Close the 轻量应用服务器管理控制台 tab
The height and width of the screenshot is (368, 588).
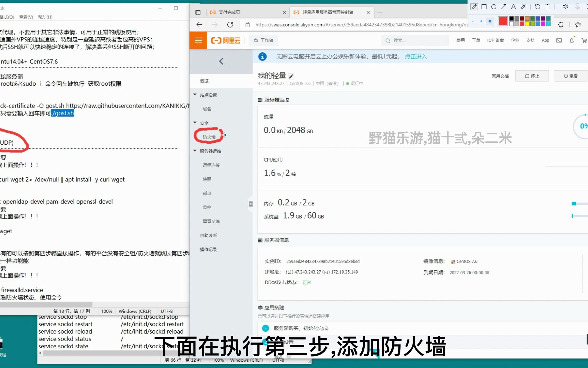[368, 12]
